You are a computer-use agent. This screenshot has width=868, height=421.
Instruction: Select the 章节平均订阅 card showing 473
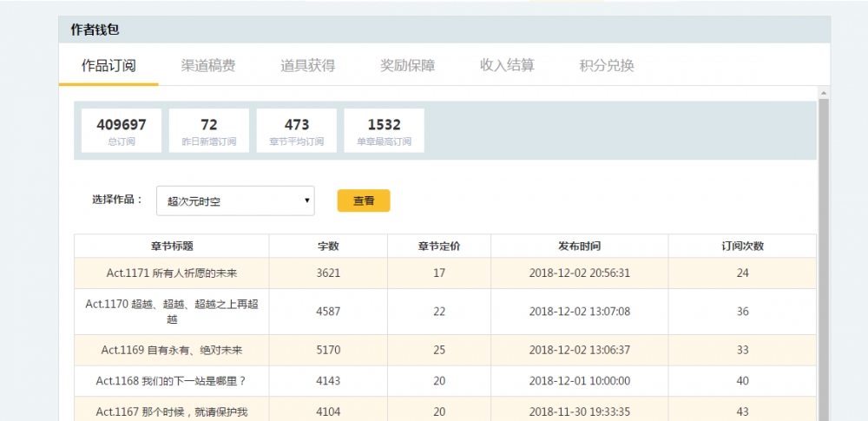click(297, 130)
